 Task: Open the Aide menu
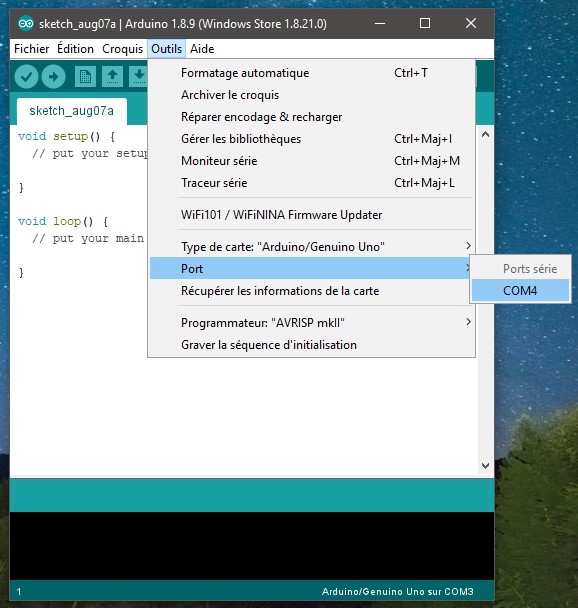pos(202,49)
